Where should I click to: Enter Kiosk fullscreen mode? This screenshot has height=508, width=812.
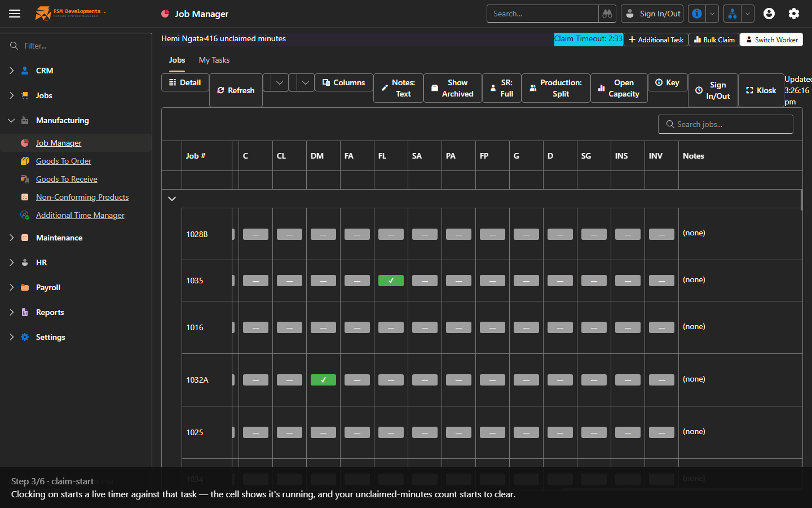coord(761,90)
